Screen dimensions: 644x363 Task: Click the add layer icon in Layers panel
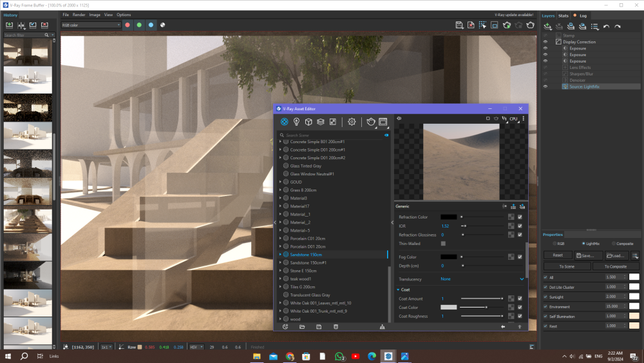[x=547, y=26]
